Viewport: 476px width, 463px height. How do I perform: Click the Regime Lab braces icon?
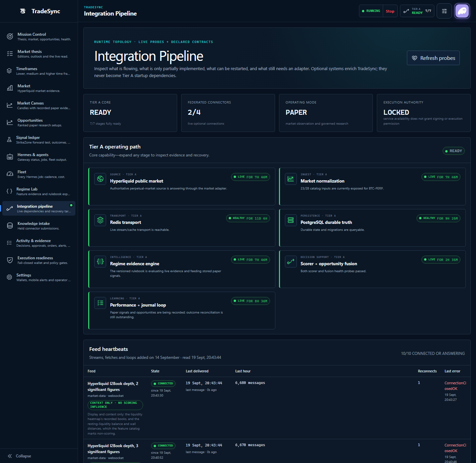[x=9, y=191]
